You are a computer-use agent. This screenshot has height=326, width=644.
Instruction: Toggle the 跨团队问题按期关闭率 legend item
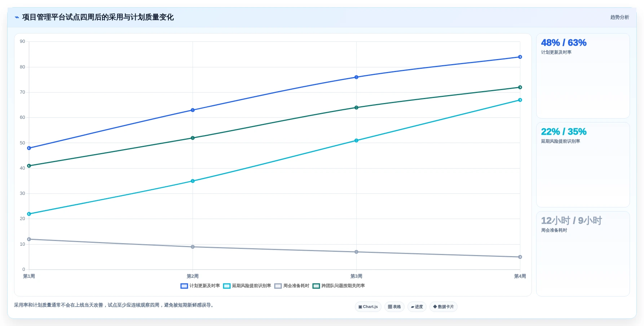[339, 286]
